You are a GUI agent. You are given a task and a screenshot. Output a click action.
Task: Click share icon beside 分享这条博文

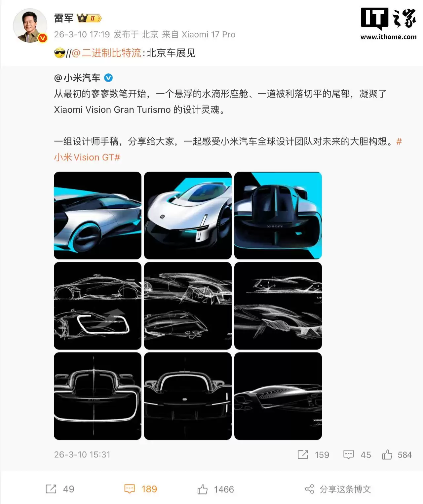[x=309, y=489]
